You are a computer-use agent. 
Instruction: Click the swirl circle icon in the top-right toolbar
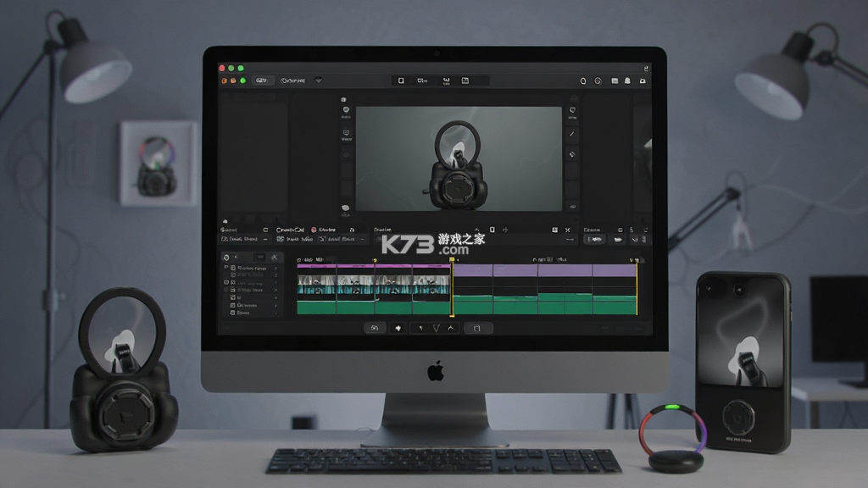598,80
